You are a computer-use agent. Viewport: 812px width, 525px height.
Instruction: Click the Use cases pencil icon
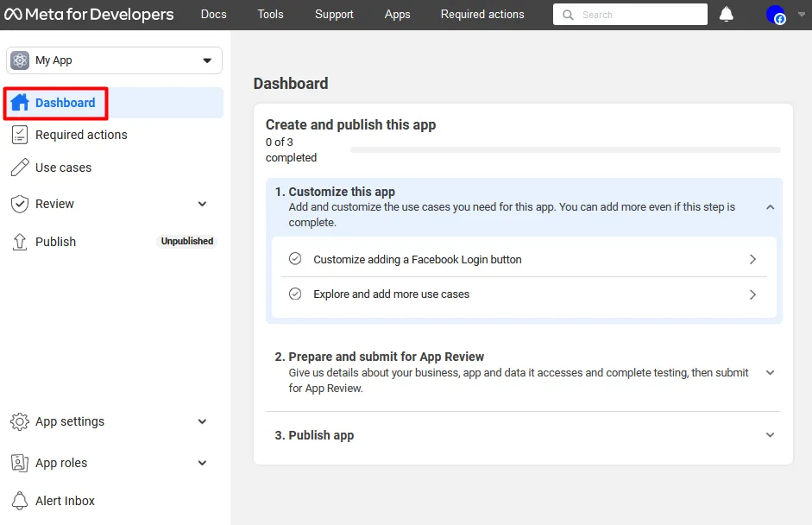pos(19,168)
